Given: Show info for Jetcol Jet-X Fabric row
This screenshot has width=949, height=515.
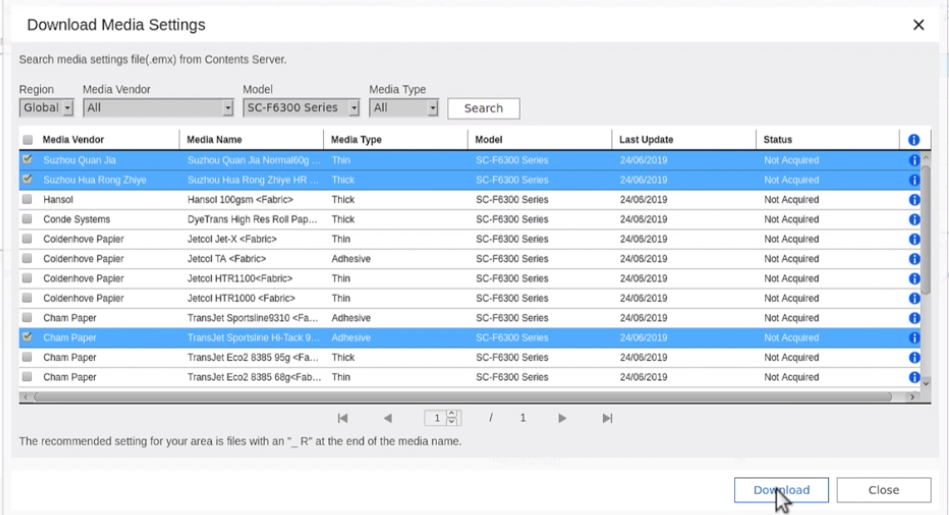Looking at the screenshot, I should coord(913,239).
